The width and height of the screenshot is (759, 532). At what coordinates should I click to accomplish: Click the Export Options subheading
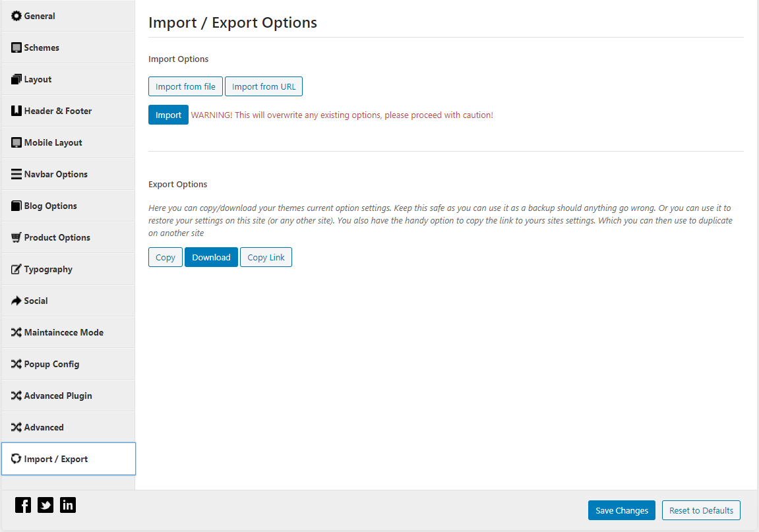[x=177, y=185]
